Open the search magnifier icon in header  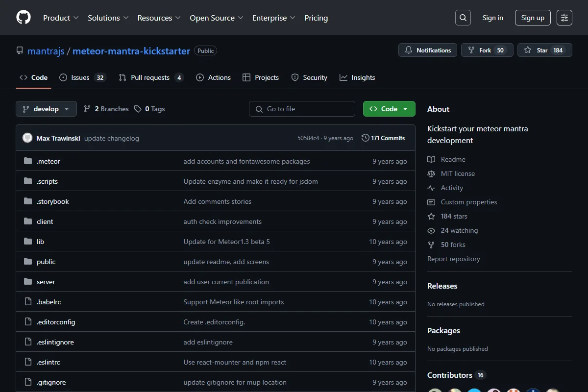click(x=463, y=18)
